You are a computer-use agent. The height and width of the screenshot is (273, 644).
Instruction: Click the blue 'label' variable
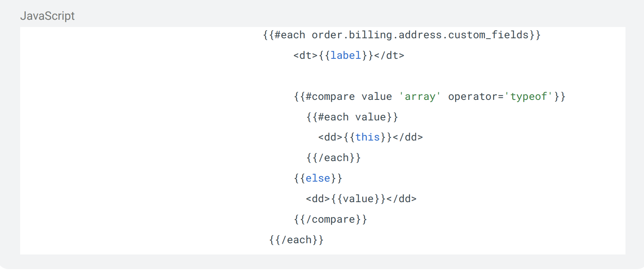[346, 56]
